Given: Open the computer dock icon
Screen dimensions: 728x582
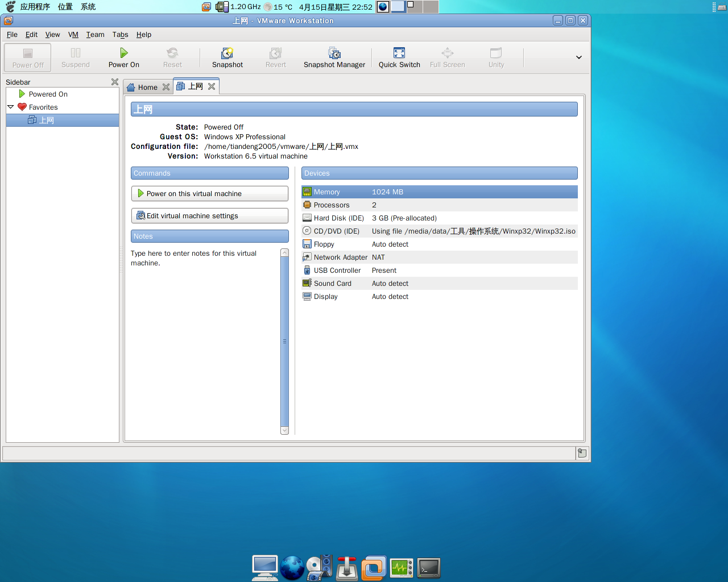Looking at the screenshot, I should (x=265, y=567).
